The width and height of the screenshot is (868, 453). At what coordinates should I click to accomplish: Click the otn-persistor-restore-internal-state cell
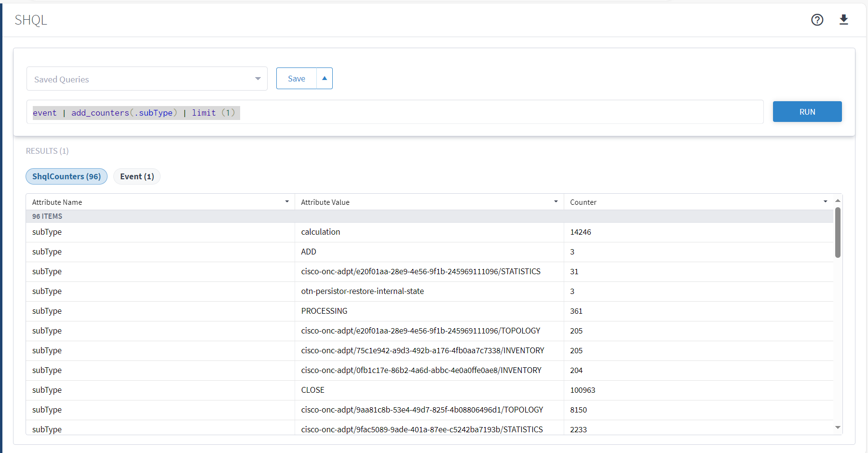[363, 291]
